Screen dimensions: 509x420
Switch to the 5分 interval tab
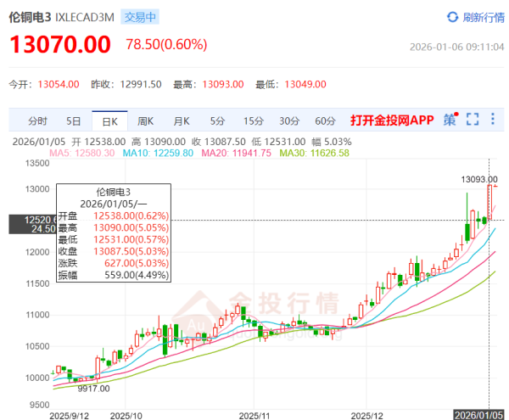217,121
